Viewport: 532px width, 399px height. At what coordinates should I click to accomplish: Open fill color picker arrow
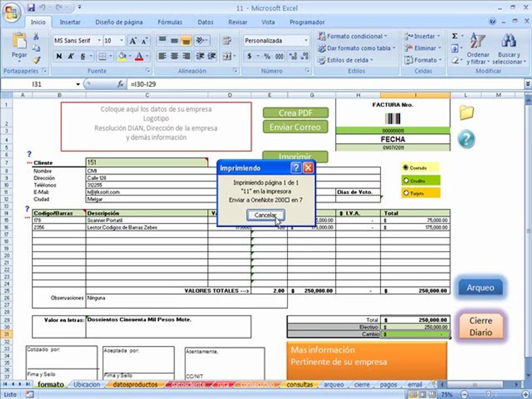pyautogui.click(x=130, y=57)
